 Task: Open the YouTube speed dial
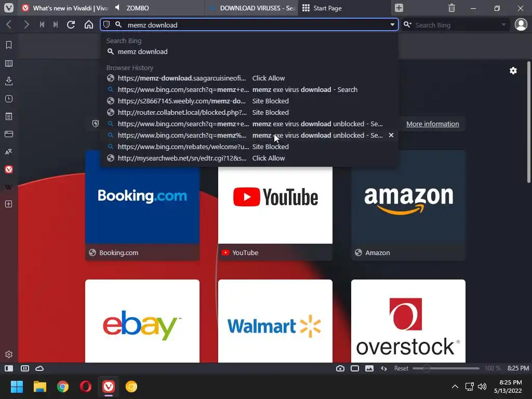coord(275,205)
